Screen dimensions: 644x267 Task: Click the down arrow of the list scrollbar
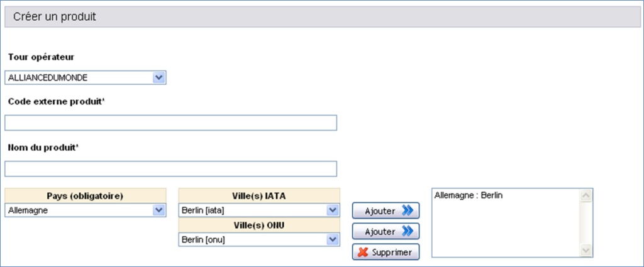tap(586, 250)
